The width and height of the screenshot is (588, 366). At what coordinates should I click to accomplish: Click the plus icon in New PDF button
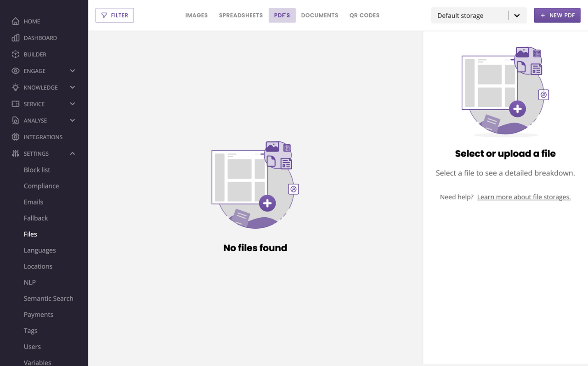[543, 15]
